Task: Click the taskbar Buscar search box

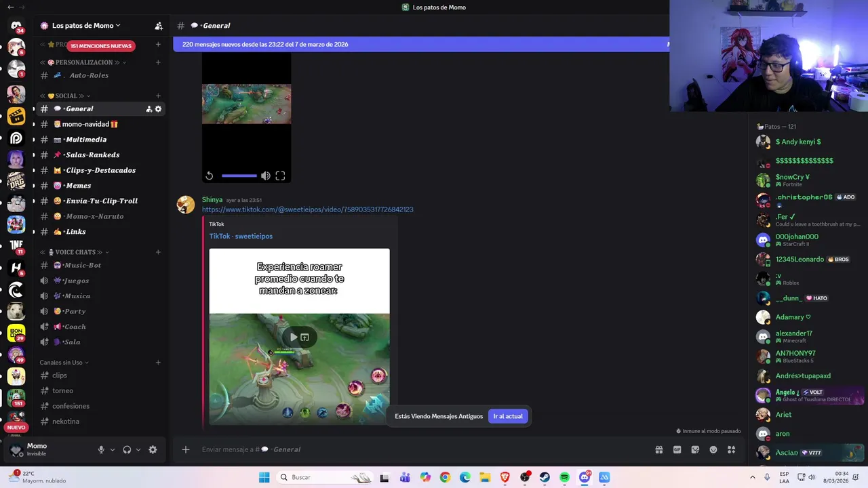Action: 325,477
